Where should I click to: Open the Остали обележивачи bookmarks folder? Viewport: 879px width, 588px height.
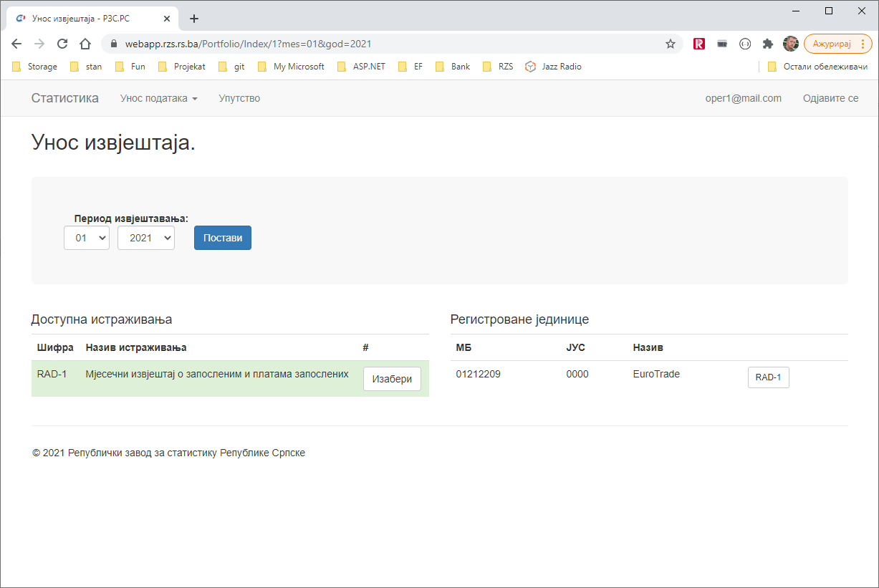(817, 67)
